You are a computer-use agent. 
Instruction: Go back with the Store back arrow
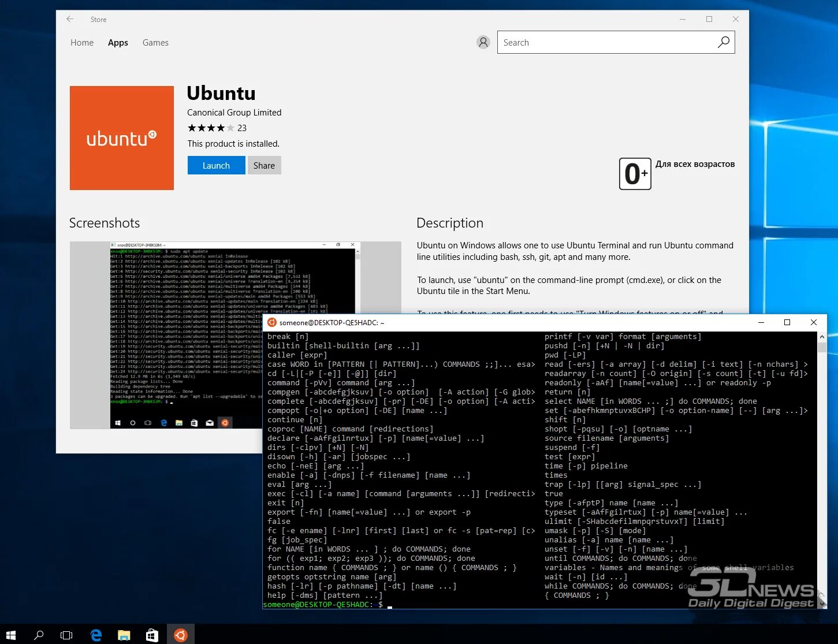tap(70, 19)
